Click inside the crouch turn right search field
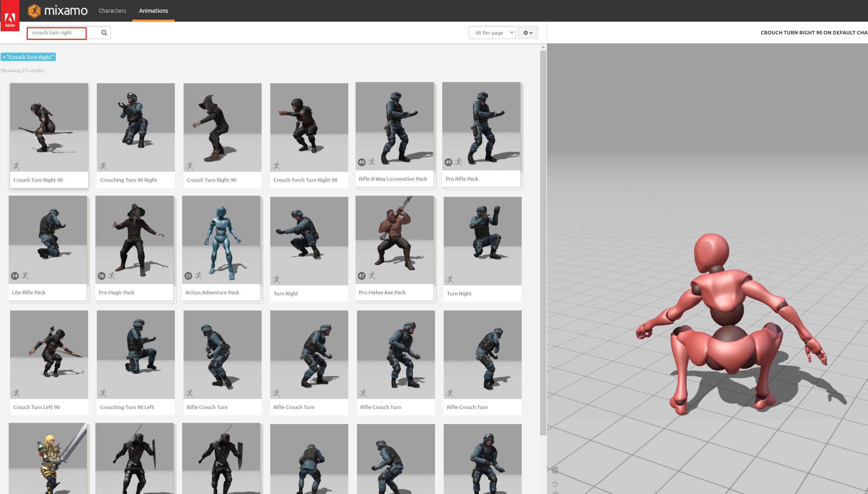 57,33
